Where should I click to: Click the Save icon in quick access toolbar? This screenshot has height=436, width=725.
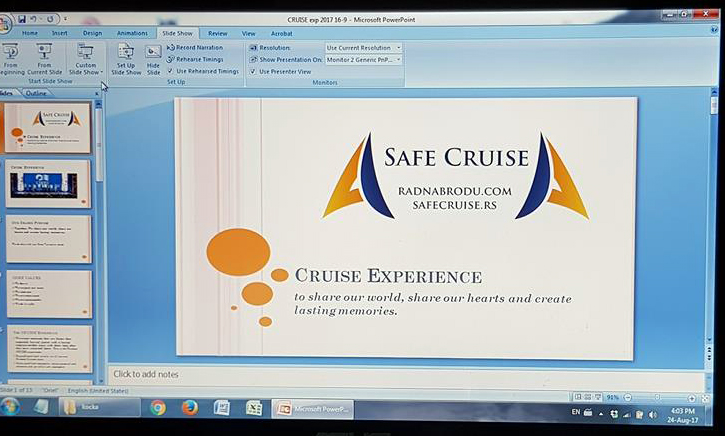click(22, 19)
